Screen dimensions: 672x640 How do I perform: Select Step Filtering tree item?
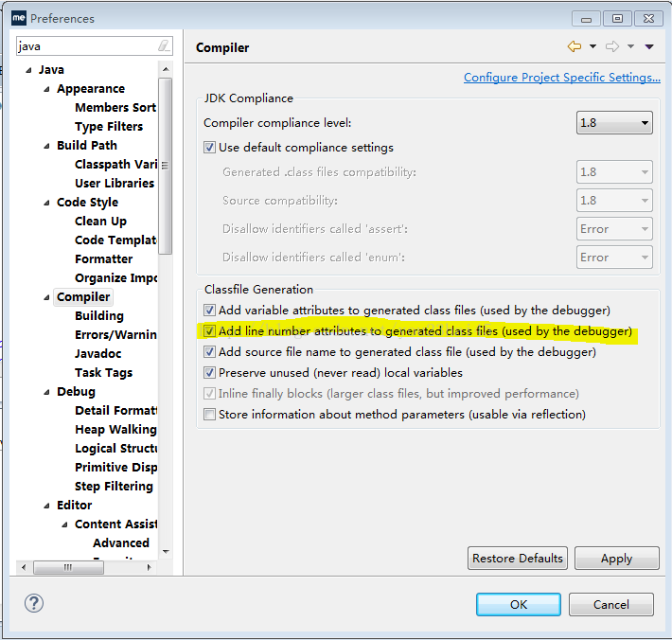coord(114,486)
